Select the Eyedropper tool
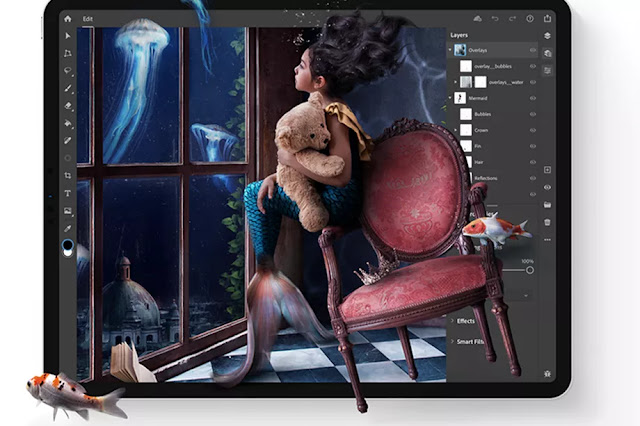The image size is (640, 426). coord(68,228)
